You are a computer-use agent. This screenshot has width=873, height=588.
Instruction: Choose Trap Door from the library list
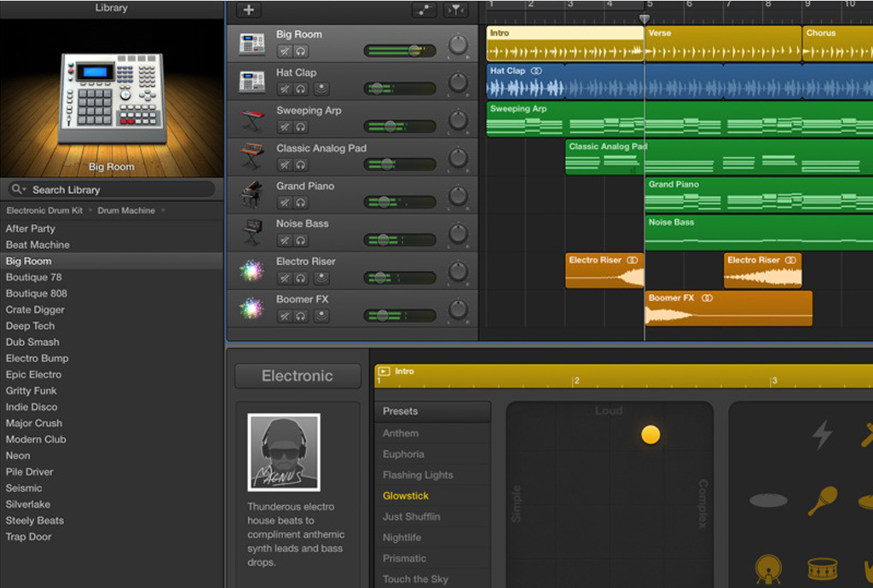(x=28, y=537)
